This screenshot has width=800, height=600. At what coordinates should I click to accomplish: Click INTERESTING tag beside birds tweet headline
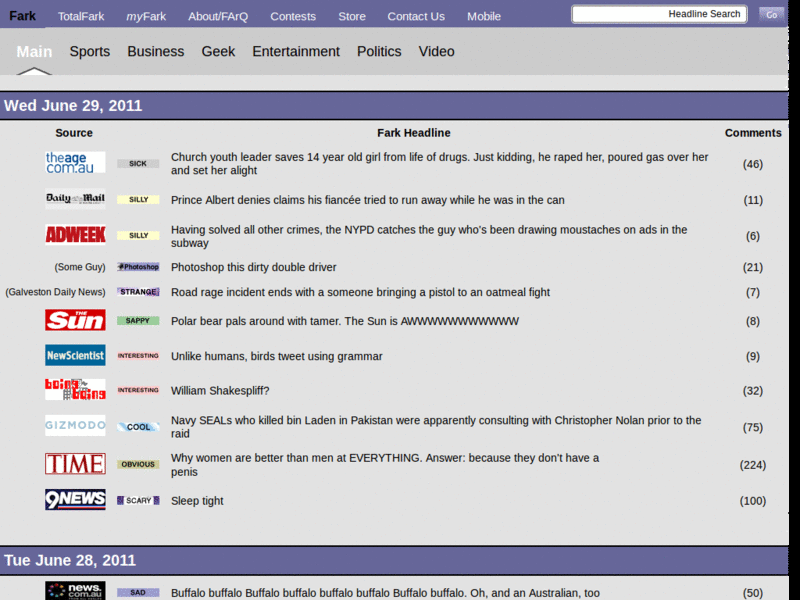pyautogui.click(x=138, y=356)
